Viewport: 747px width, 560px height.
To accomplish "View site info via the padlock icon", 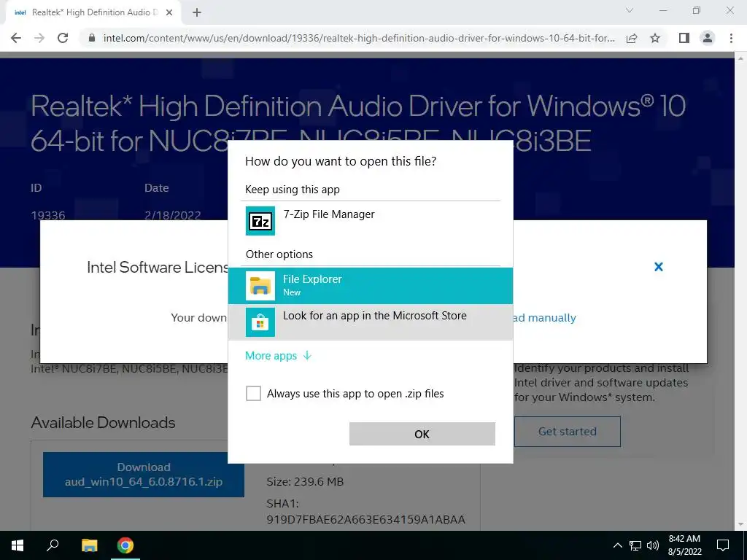I will coord(92,38).
